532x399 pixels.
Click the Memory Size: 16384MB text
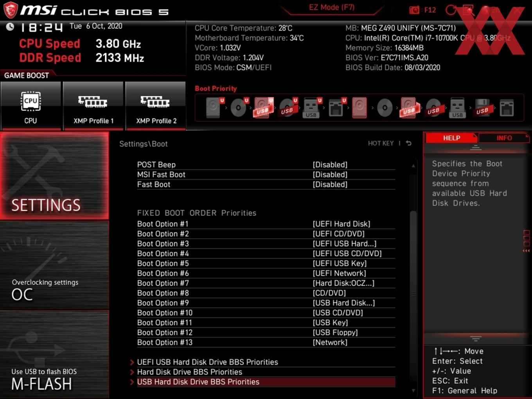point(385,48)
